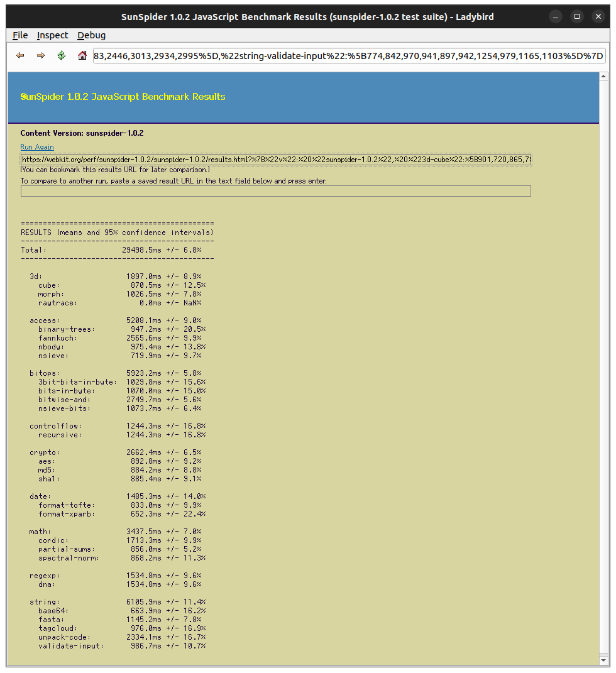Click the 'nsieve:' 719.9ms row
This screenshot has height=673, width=616.
120,356
